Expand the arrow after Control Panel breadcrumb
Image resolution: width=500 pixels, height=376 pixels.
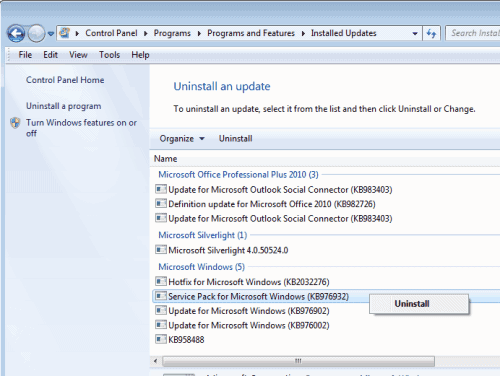146,33
